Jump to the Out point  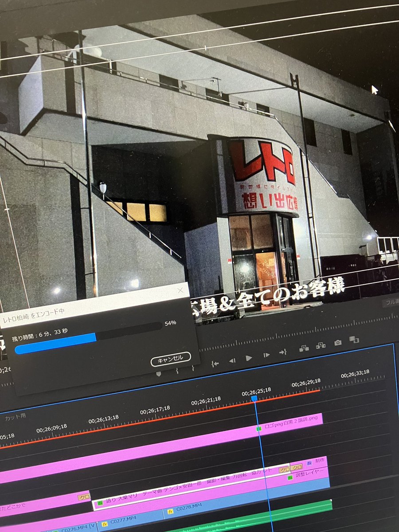[283, 352]
